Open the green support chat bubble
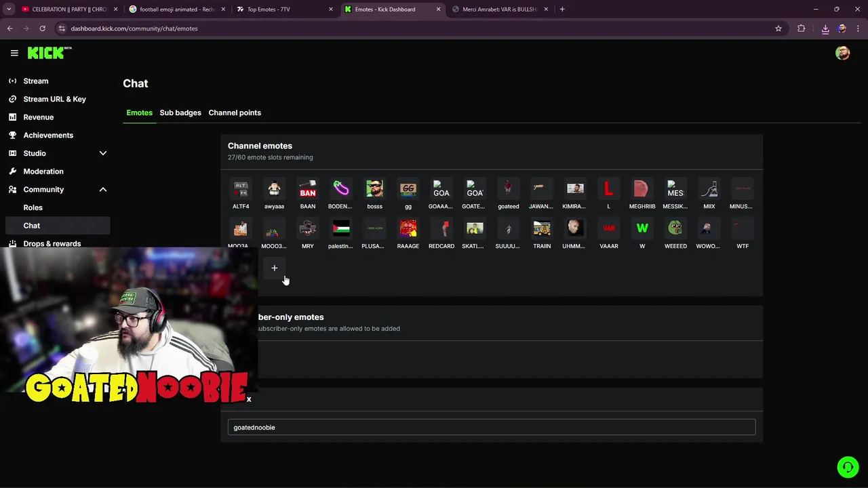 [x=848, y=467]
